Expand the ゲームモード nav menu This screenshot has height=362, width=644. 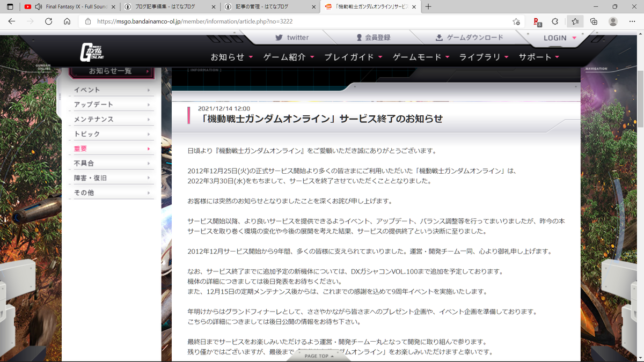click(x=422, y=57)
